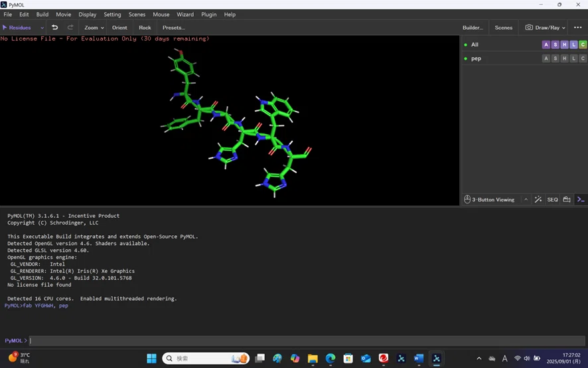588x368 pixels.
Task: Toggle visibility of the pep object
Action: point(466,58)
